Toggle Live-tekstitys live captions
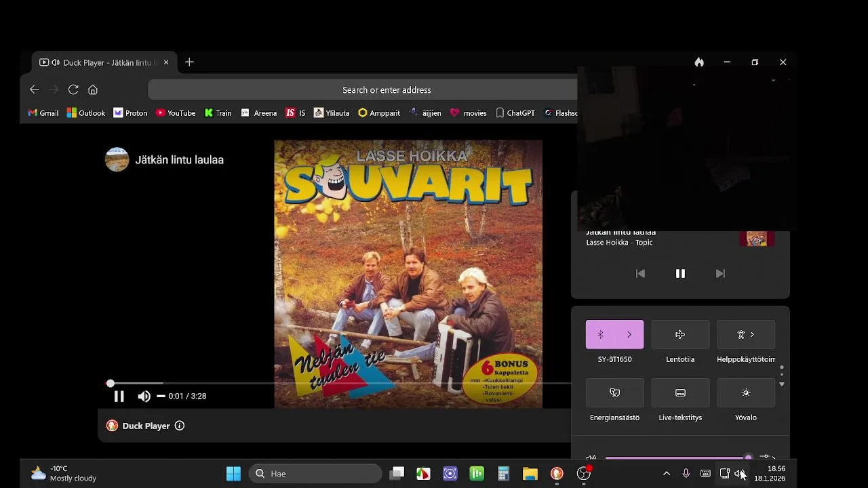This screenshot has width=868, height=488. click(680, 392)
